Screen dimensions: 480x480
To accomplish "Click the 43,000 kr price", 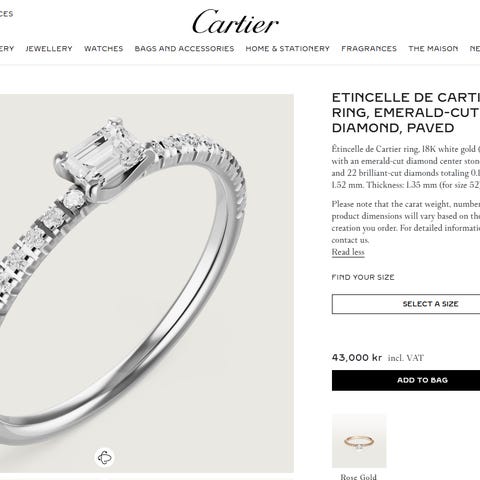I will pyautogui.click(x=357, y=358).
